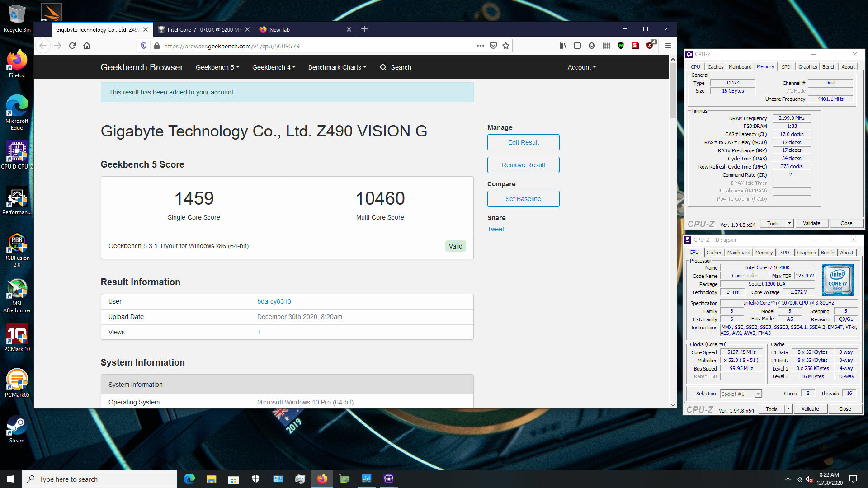Click the browser vertical scrollbar thumb
This screenshot has height=488, width=868.
[673, 90]
